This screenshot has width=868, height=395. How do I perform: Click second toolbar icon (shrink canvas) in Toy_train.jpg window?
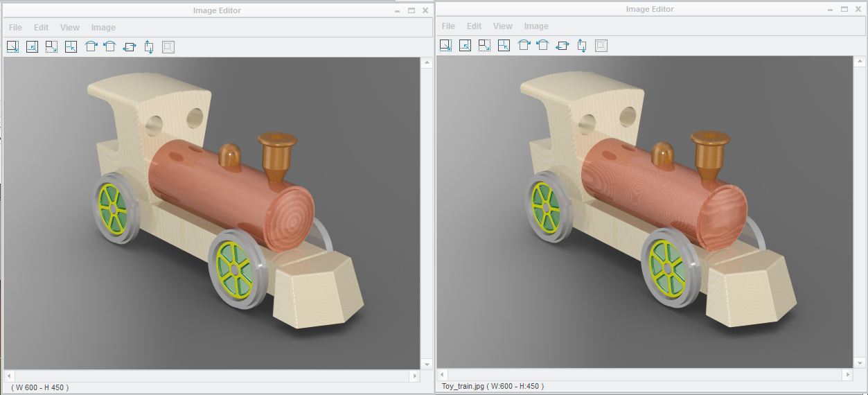[x=465, y=45]
